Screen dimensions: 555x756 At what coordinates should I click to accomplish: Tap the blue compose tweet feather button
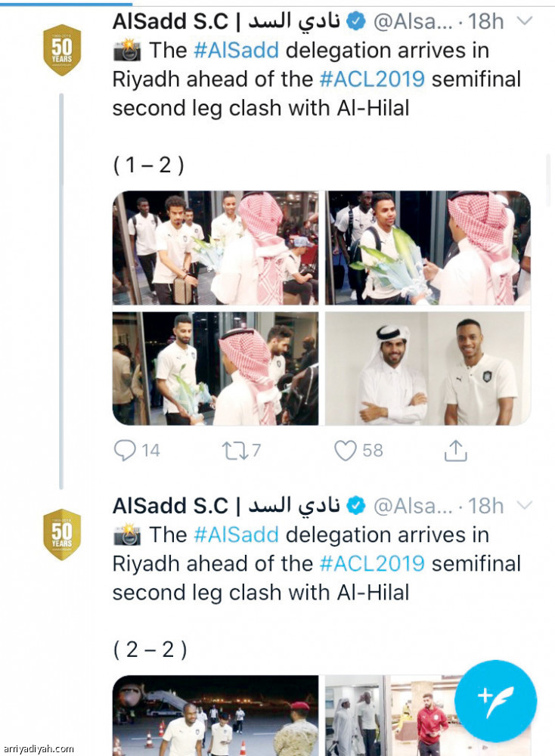(495, 701)
